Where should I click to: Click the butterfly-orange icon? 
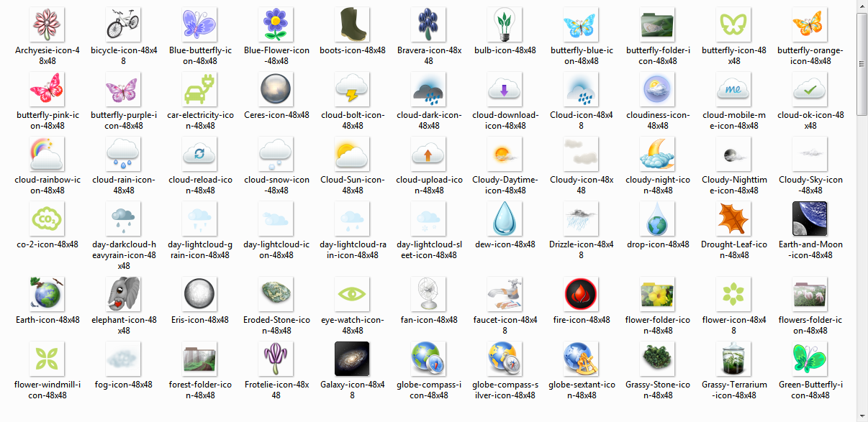point(810,25)
